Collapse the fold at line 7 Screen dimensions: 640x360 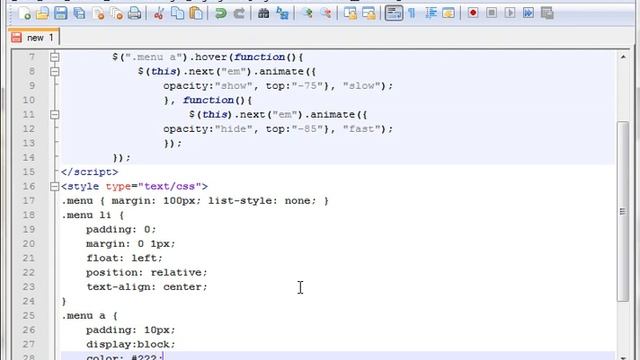point(54,57)
